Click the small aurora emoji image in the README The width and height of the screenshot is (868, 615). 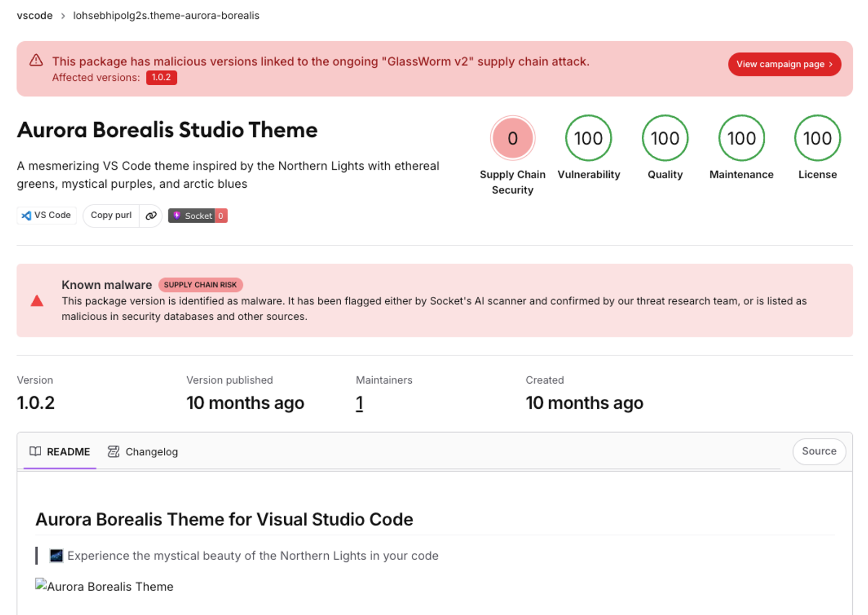pos(56,556)
